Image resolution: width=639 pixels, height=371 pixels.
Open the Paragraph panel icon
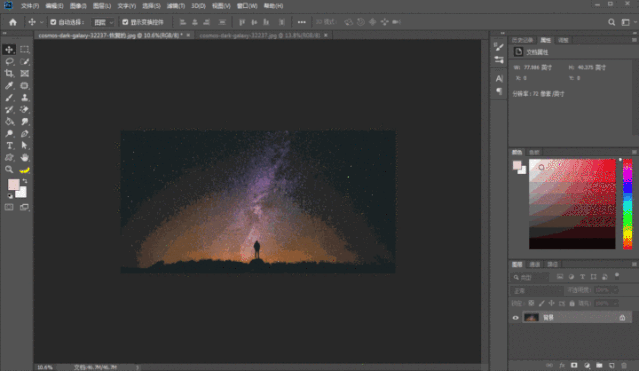point(499,91)
